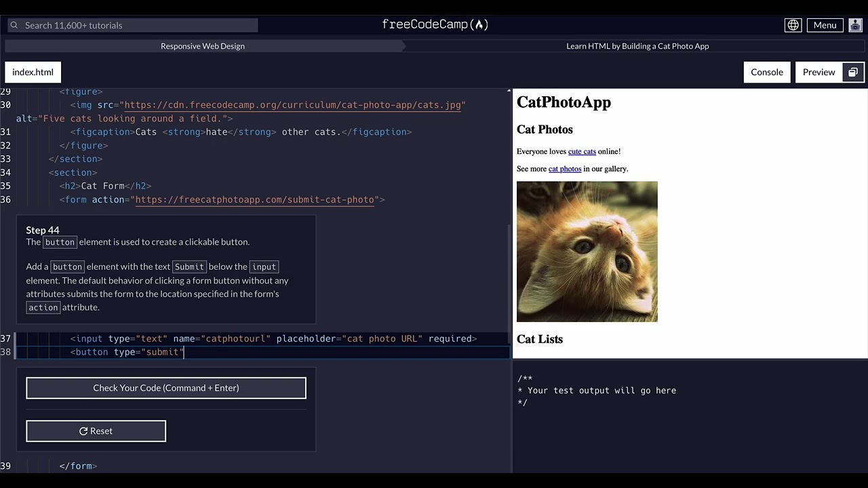The image size is (868, 488).
Task: Click the Check Your Code button
Action: (166, 388)
